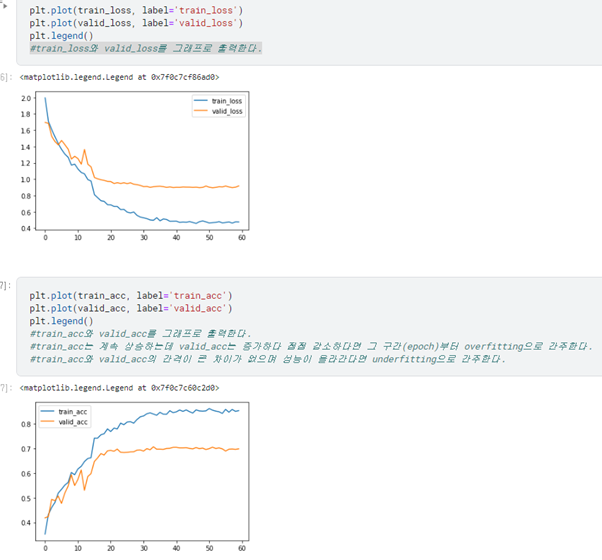Click the plt.plot(valid_acc, label='valid_acc') code line
This screenshot has height=560, width=602.
(131, 308)
